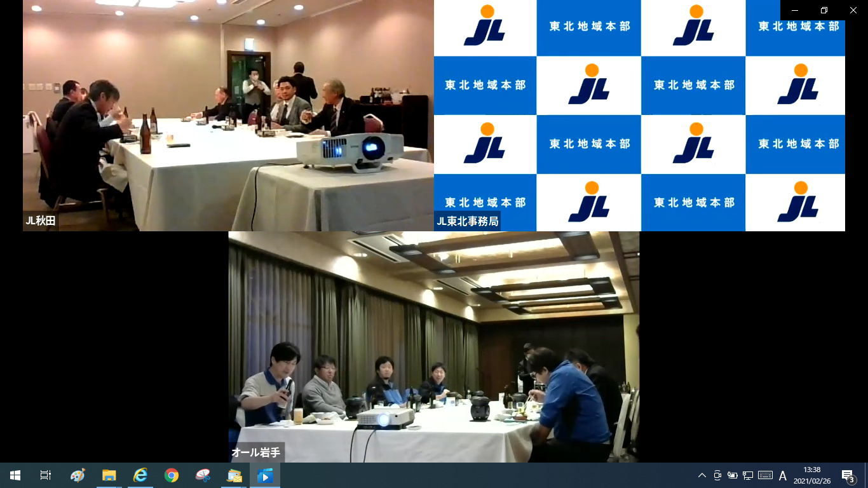Click the camera-in-use tray icon
Viewport: 868px width, 488px height.
[x=717, y=475]
